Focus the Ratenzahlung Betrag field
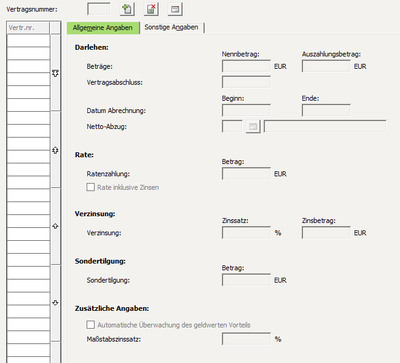Screen dimensions: 400x363 [246, 174]
